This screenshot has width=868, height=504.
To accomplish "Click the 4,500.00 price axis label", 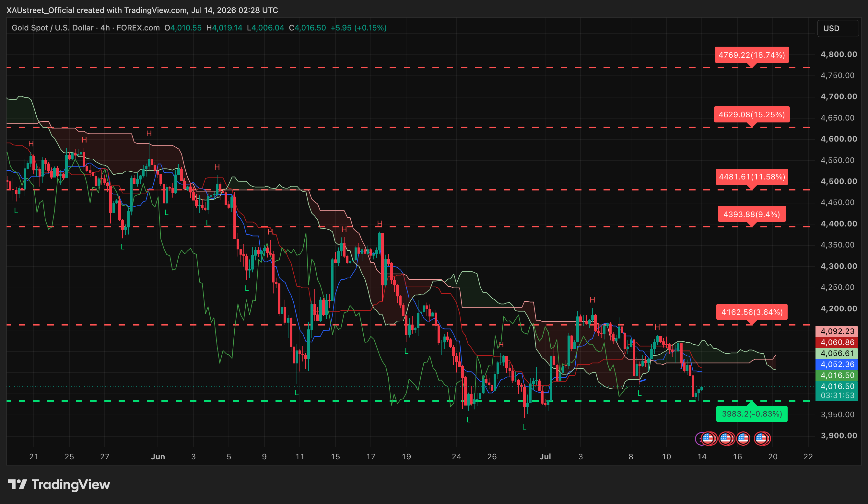I will click(839, 181).
